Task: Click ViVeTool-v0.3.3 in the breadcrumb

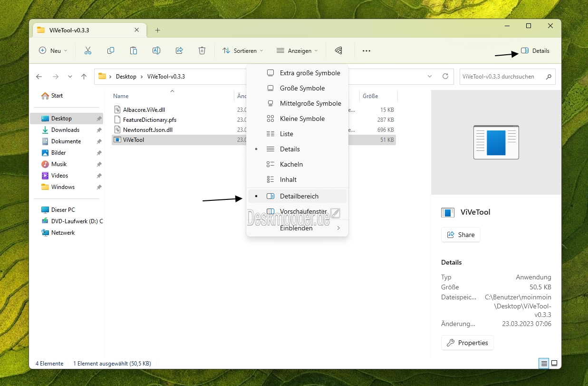Action: point(166,77)
